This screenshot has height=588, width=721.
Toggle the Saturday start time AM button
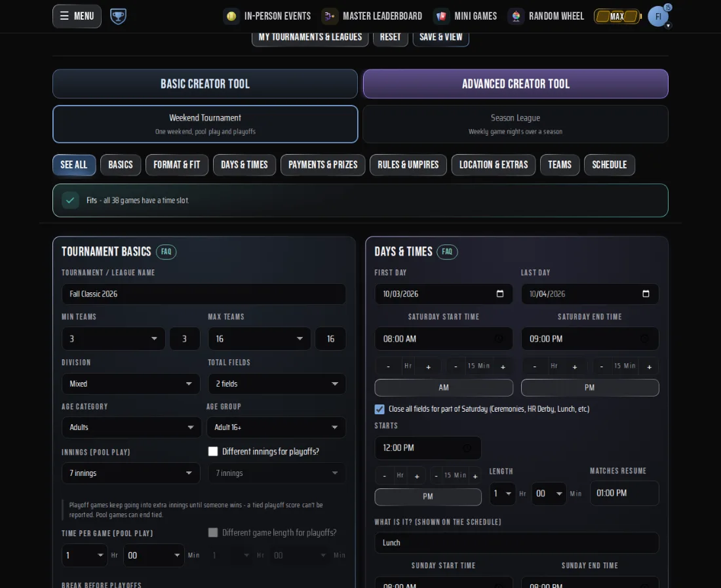pos(444,387)
